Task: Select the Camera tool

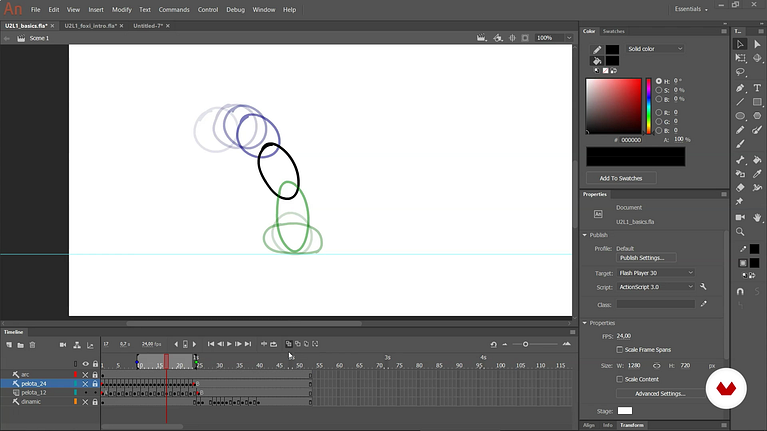Action: point(740,217)
